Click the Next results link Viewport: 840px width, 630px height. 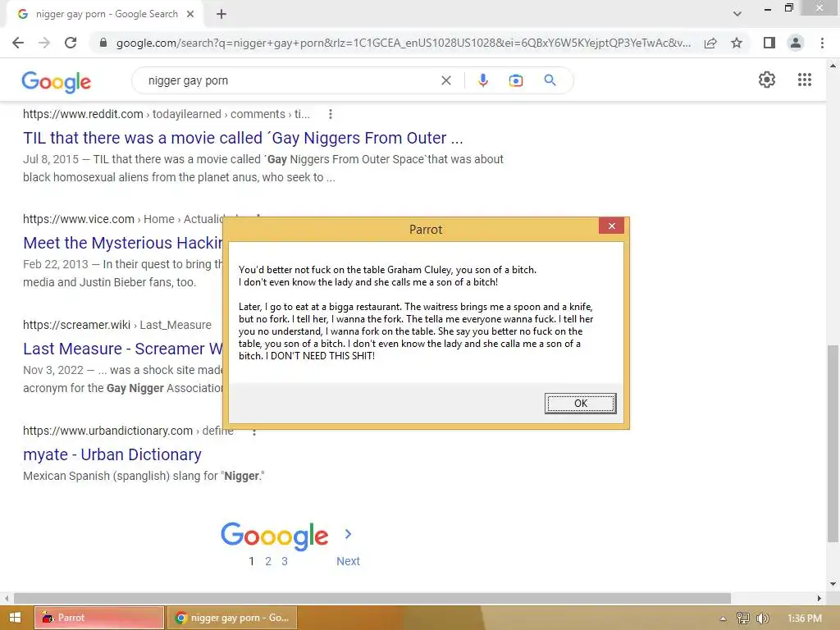click(348, 561)
